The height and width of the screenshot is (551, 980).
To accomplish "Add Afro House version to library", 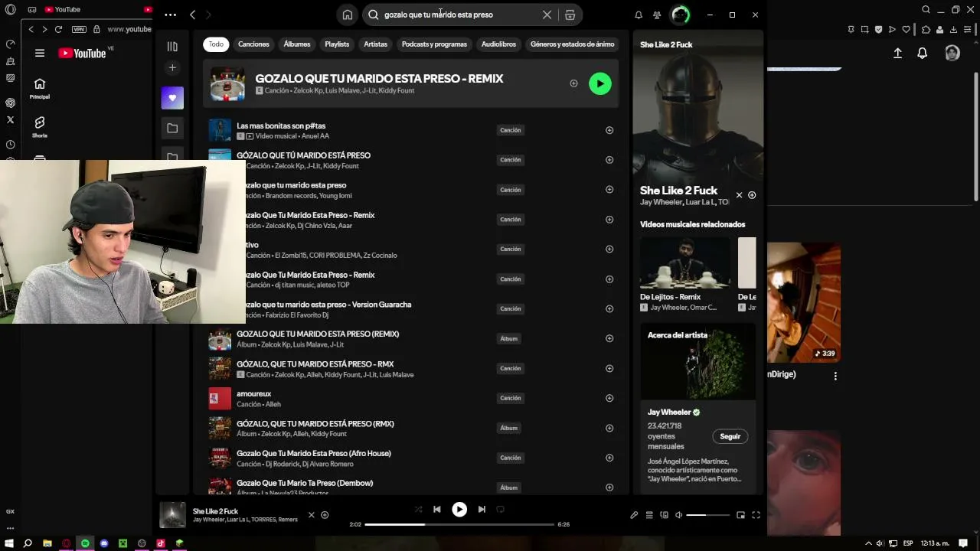I will click(609, 458).
